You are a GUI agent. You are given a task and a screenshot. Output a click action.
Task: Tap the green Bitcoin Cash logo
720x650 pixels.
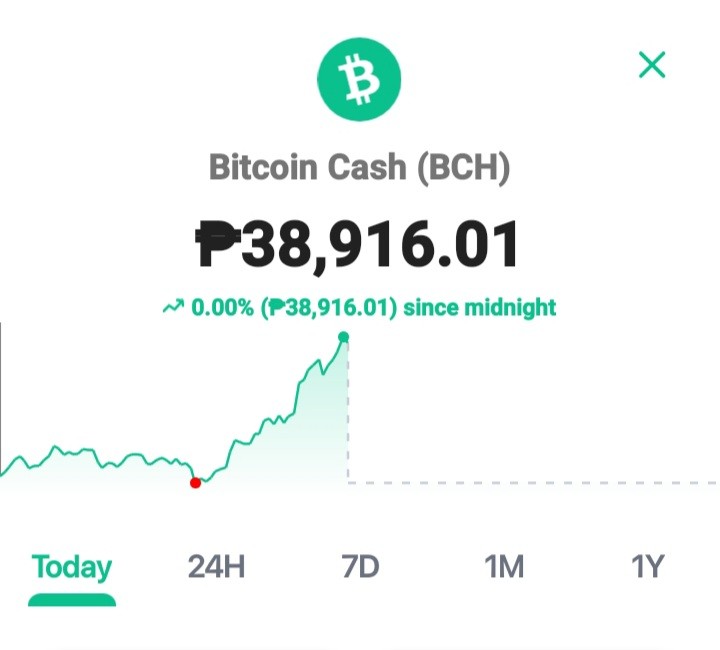(359, 79)
